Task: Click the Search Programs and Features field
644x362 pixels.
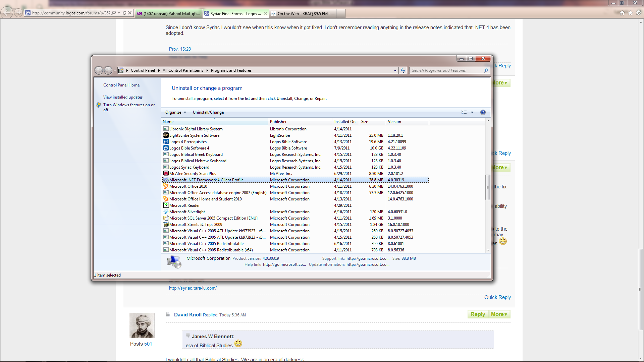Action: pyautogui.click(x=446, y=70)
